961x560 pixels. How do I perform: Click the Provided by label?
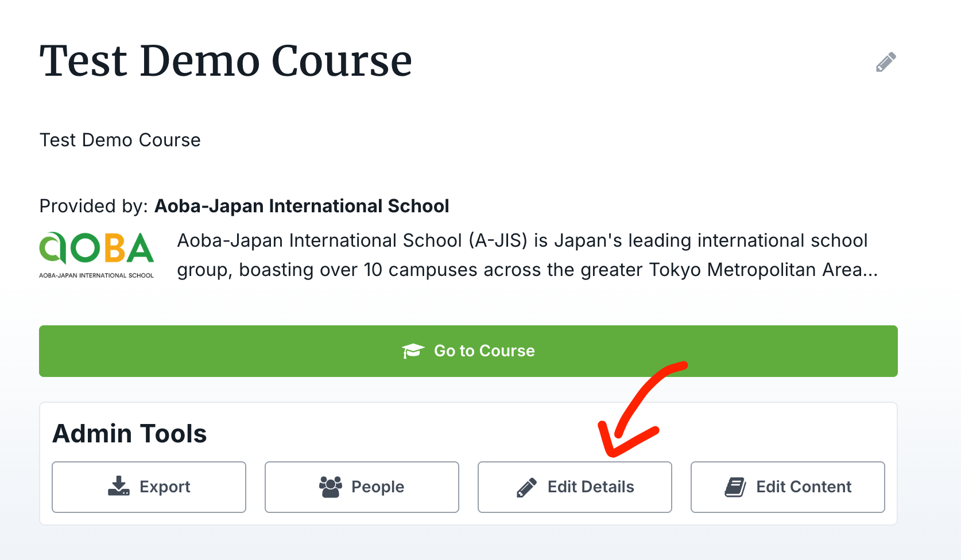tap(94, 206)
